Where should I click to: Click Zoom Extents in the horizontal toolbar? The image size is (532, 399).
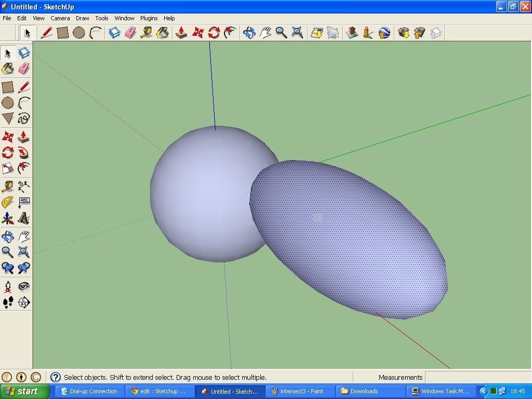[298, 33]
